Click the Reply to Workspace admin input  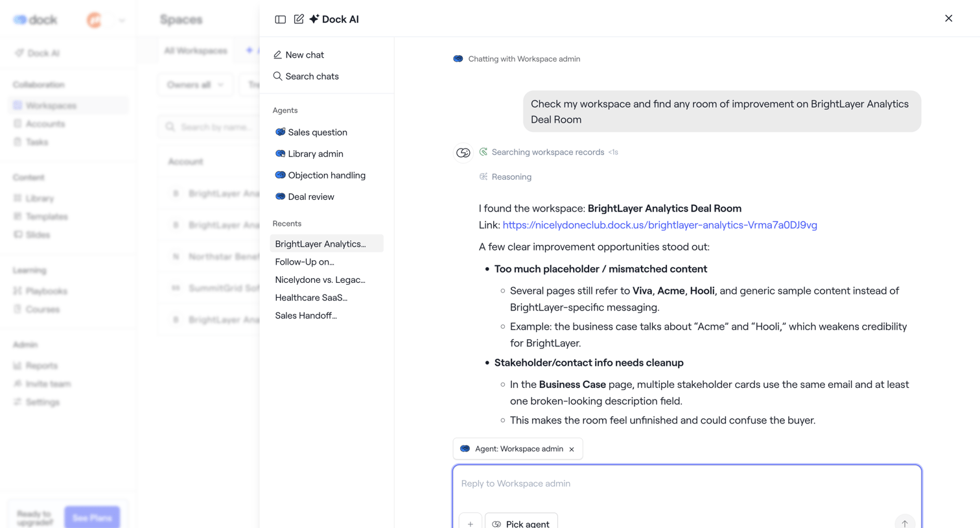click(x=687, y=484)
